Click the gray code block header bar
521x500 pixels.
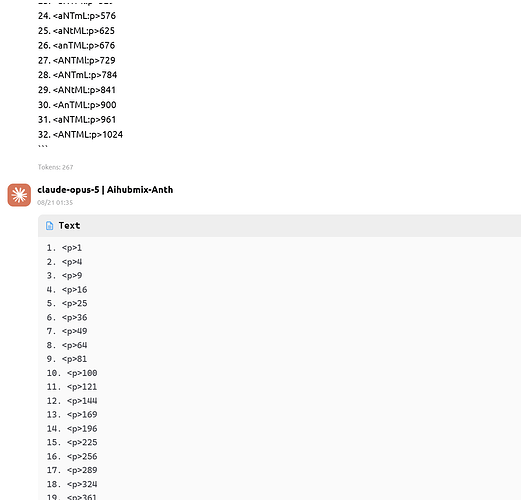click(x=279, y=226)
